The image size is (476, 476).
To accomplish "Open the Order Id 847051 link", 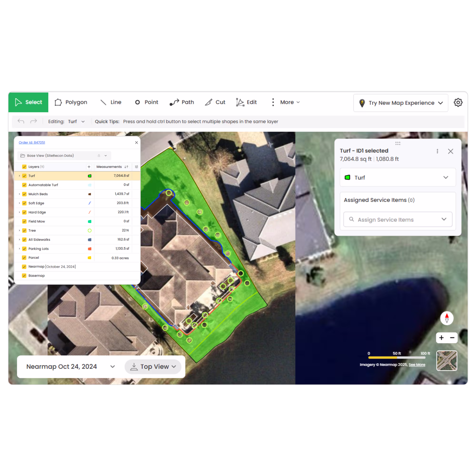I will click(32, 142).
